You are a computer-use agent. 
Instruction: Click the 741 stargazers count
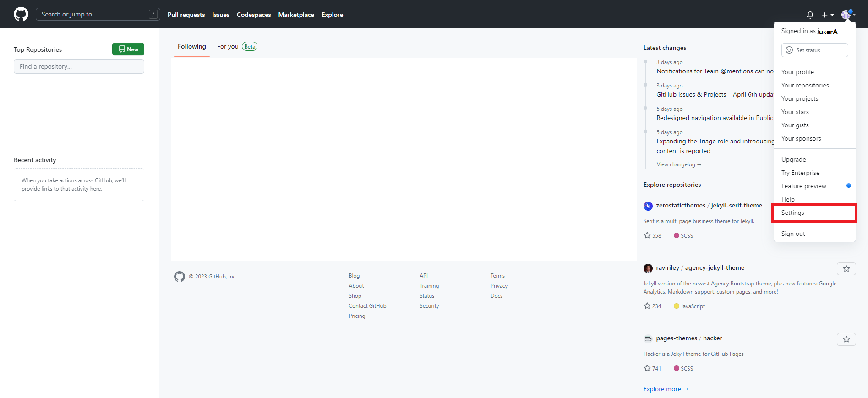point(653,368)
